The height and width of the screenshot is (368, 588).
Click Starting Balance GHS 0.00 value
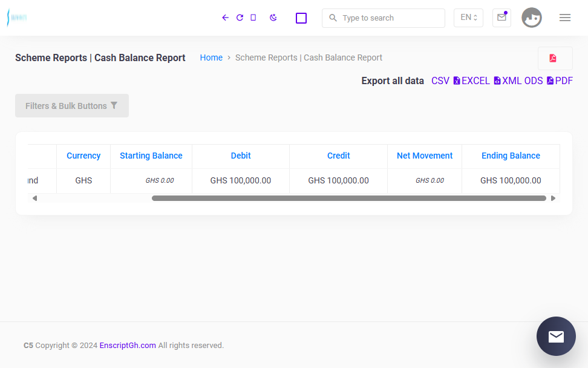click(160, 180)
